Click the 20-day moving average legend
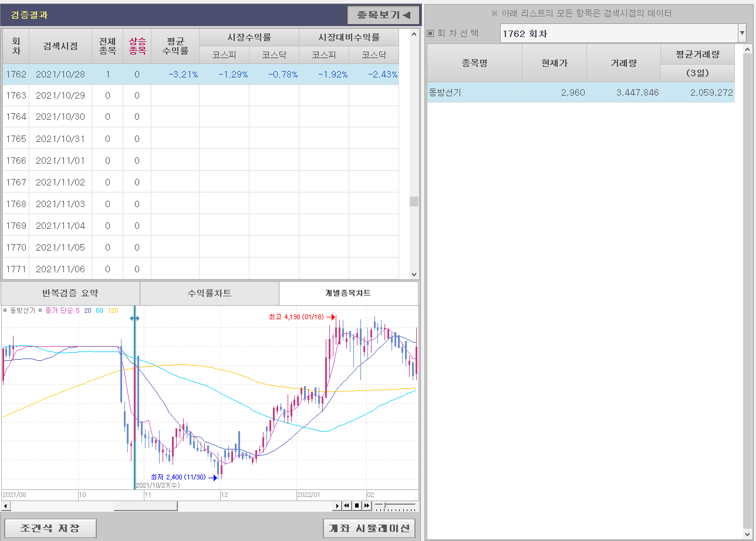This screenshot has height=541, width=756. click(87, 310)
